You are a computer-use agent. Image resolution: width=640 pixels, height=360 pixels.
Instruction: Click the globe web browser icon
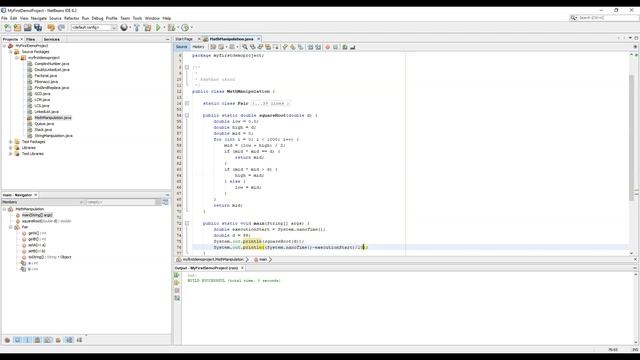tap(124, 28)
